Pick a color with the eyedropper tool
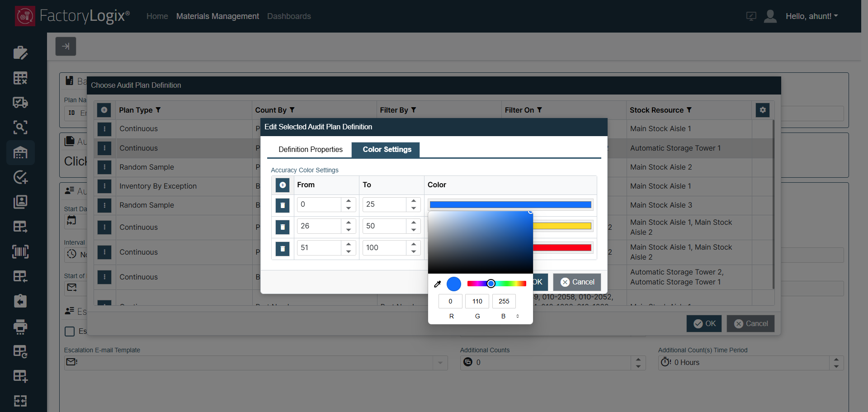 (437, 284)
